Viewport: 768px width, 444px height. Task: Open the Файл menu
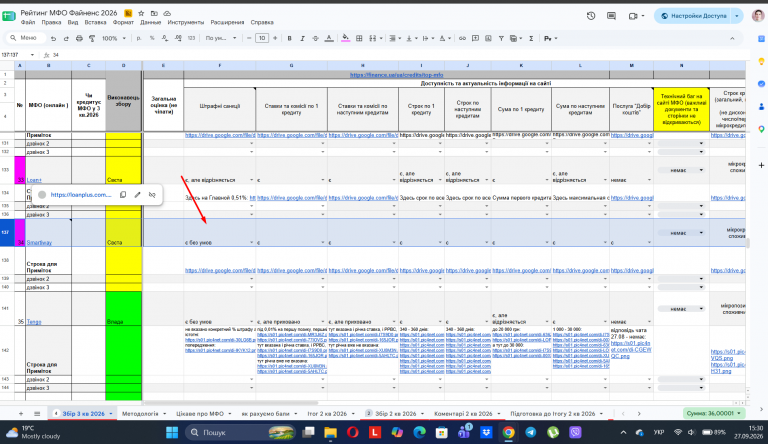[28, 23]
